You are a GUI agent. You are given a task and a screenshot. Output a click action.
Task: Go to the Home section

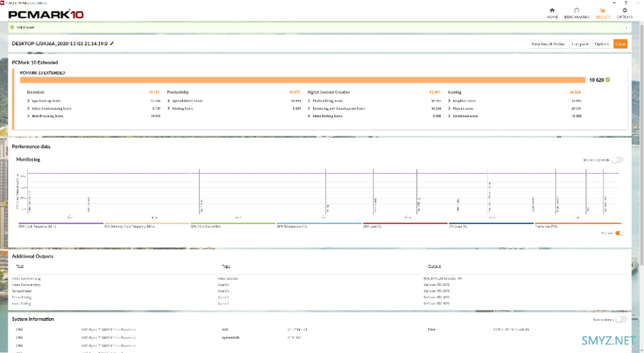click(553, 13)
